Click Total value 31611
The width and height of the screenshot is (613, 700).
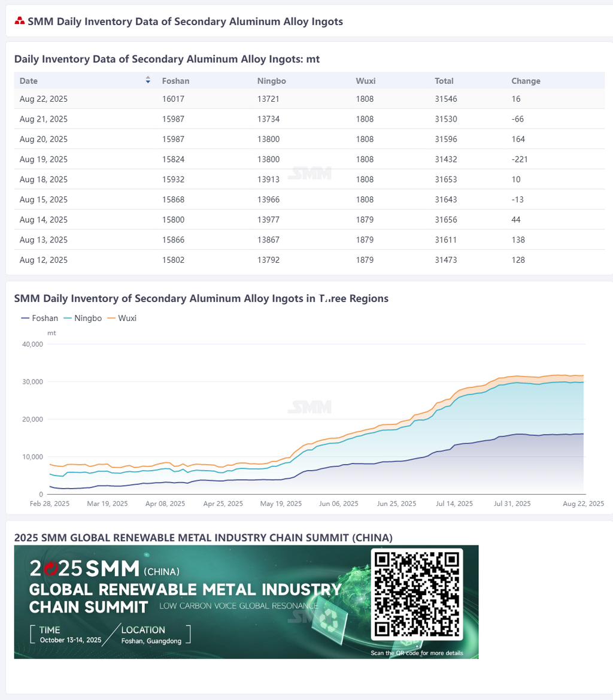[x=446, y=240]
